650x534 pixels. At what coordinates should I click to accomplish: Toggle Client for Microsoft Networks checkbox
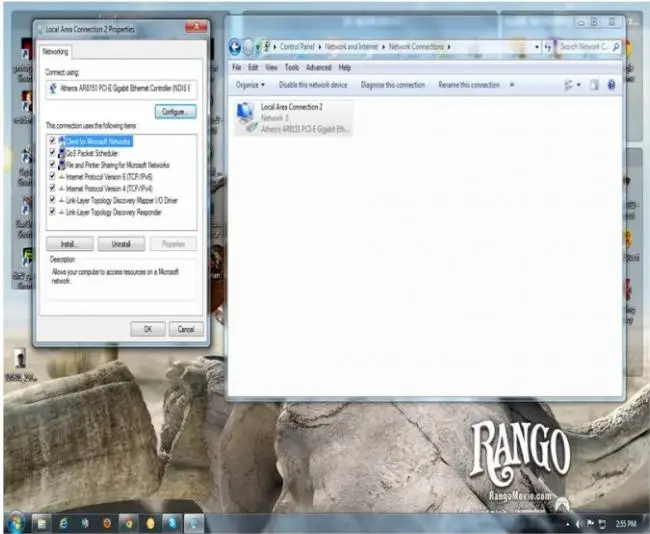pyautogui.click(x=52, y=141)
